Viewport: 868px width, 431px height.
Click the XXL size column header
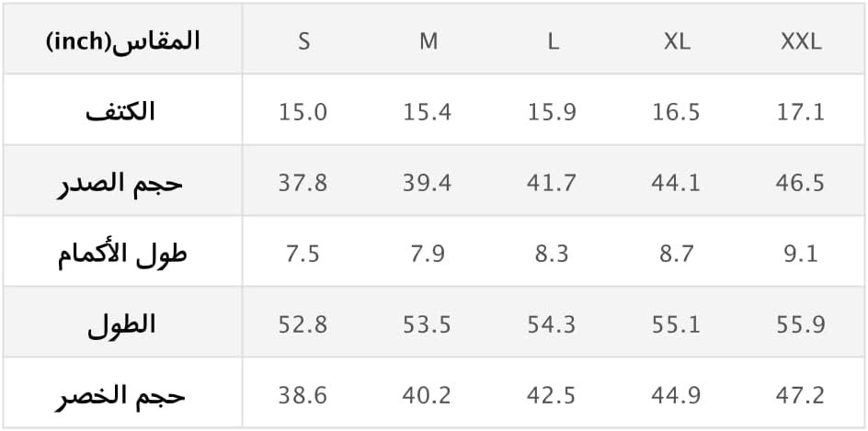click(x=801, y=41)
